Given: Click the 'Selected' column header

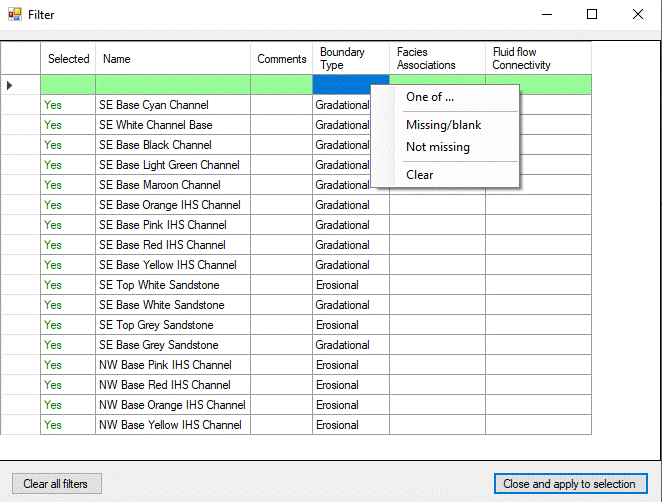Looking at the screenshot, I should tap(68, 59).
